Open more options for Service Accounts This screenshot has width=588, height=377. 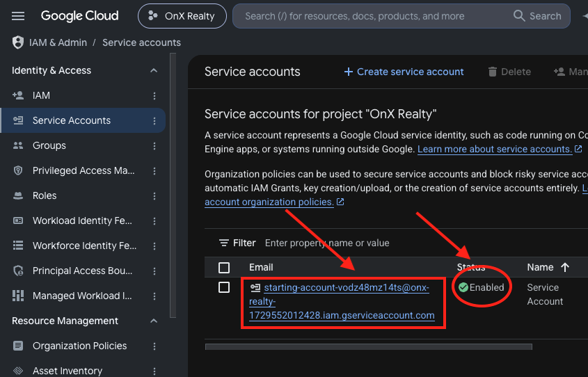(x=154, y=121)
